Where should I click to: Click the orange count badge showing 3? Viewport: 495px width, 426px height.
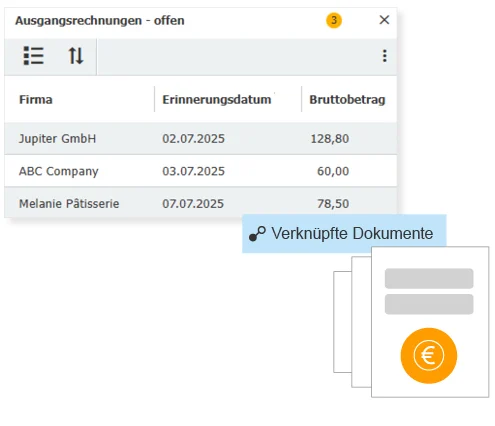[x=334, y=20]
